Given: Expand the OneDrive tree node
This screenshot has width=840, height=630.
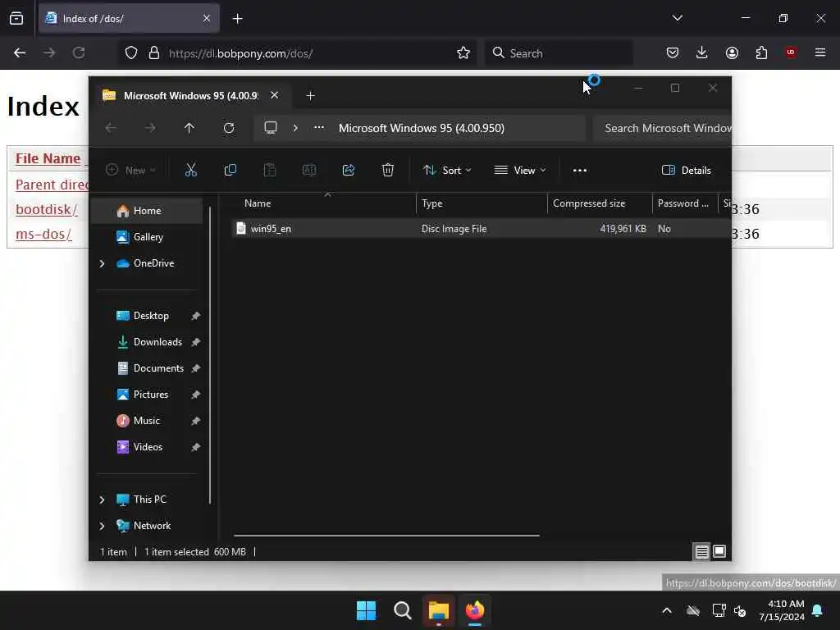Looking at the screenshot, I should tap(103, 263).
